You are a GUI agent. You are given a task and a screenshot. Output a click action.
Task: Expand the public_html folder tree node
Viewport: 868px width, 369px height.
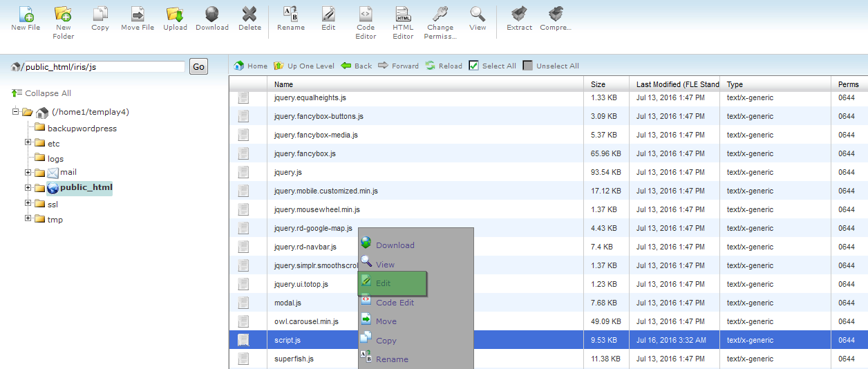(28, 188)
